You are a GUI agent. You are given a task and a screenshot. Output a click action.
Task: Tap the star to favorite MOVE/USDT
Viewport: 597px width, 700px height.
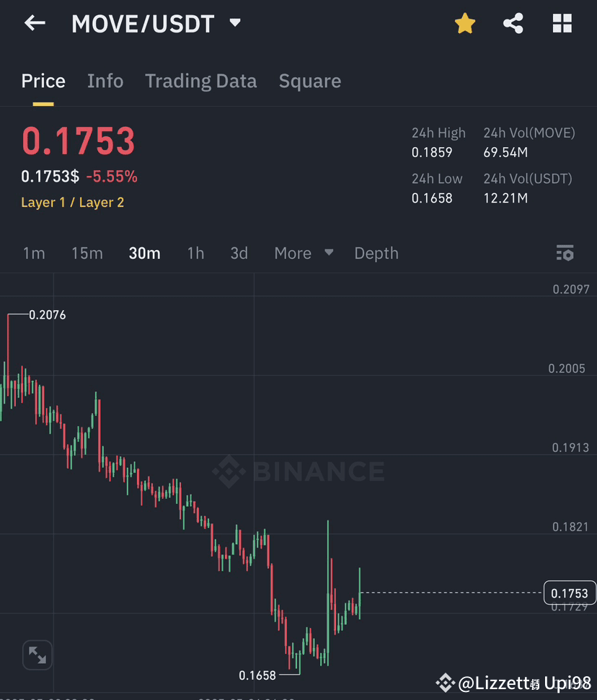pos(465,22)
